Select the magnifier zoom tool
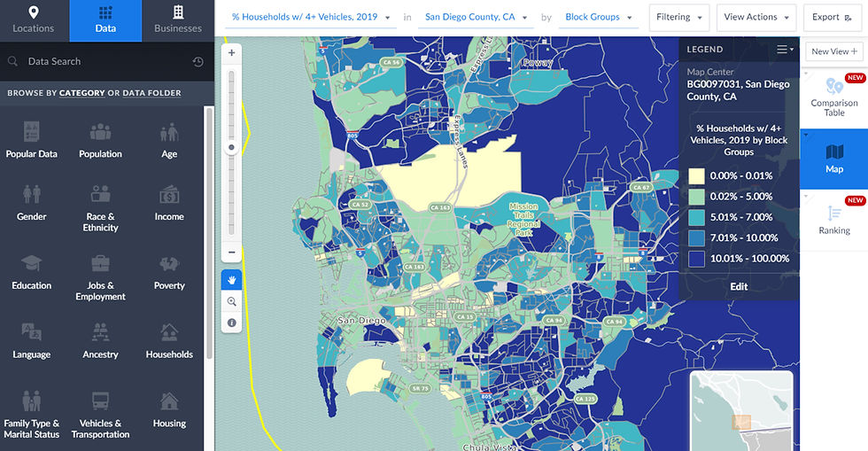Viewport: 868px width, 451px height. (x=231, y=301)
